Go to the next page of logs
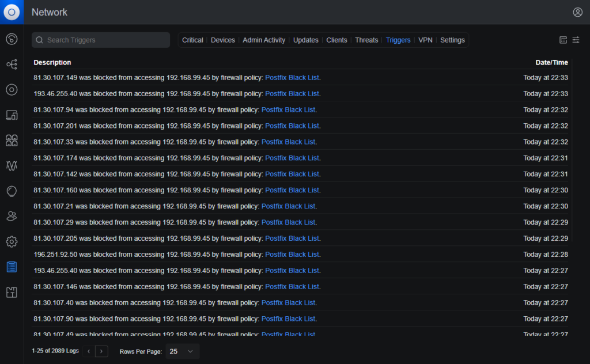This screenshot has width=590, height=364. tap(101, 351)
